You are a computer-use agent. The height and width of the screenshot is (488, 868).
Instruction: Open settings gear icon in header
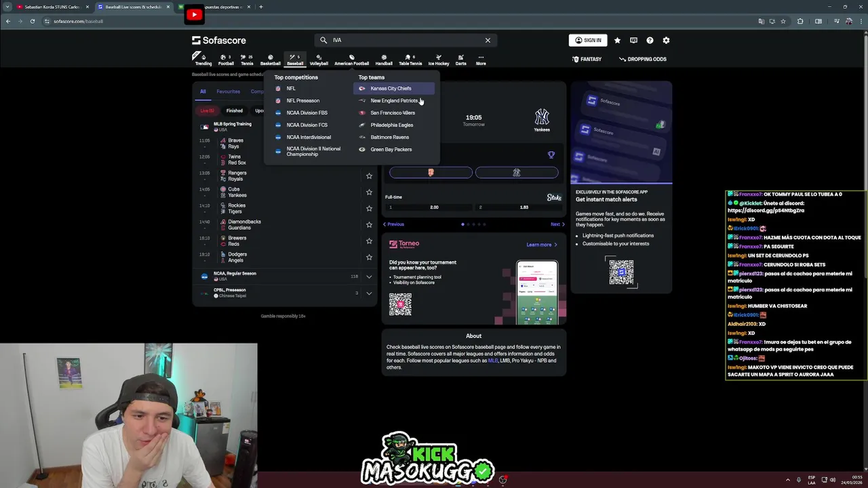pyautogui.click(x=666, y=40)
